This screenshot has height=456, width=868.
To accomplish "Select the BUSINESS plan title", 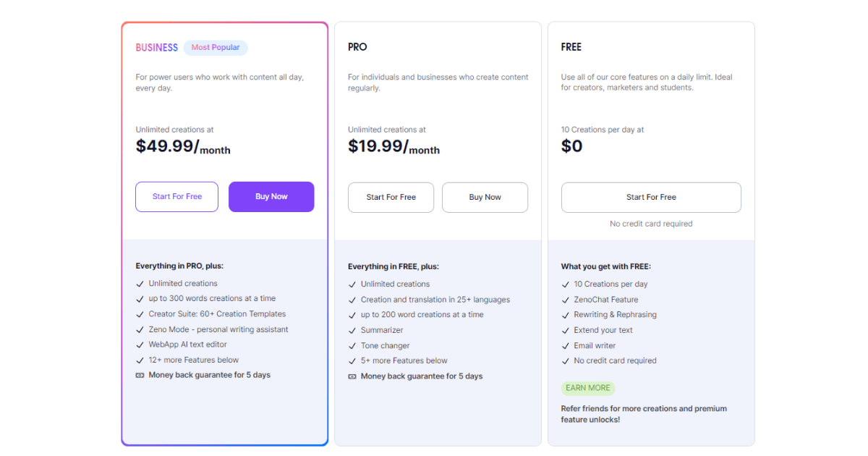I will tap(156, 47).
